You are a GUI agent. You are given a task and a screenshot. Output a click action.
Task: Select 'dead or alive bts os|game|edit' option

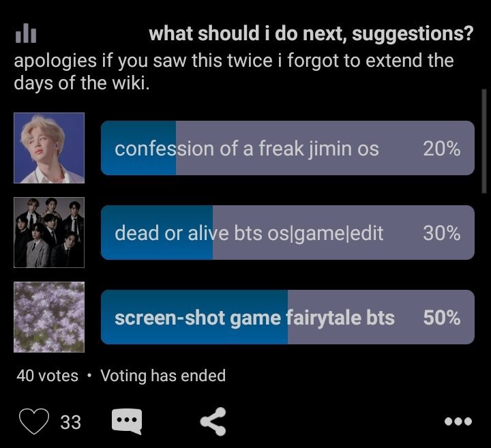coord(288,233)
